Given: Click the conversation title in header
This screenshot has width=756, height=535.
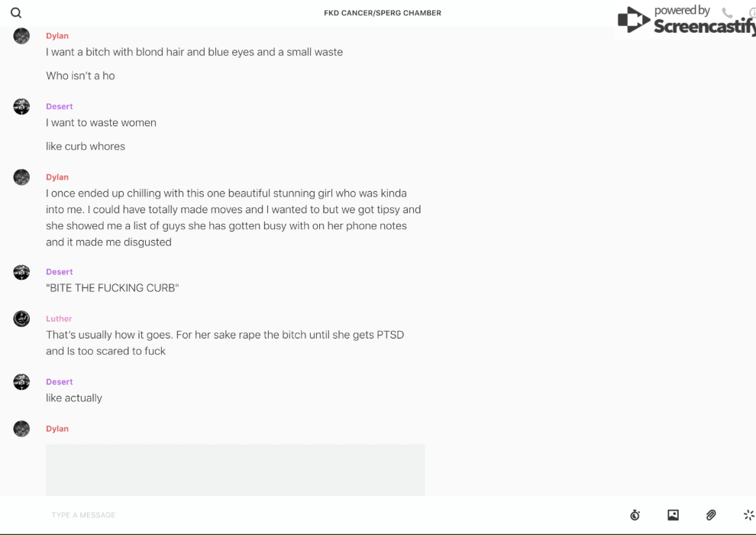Looking at the screenshot, I should click(383, 13).
